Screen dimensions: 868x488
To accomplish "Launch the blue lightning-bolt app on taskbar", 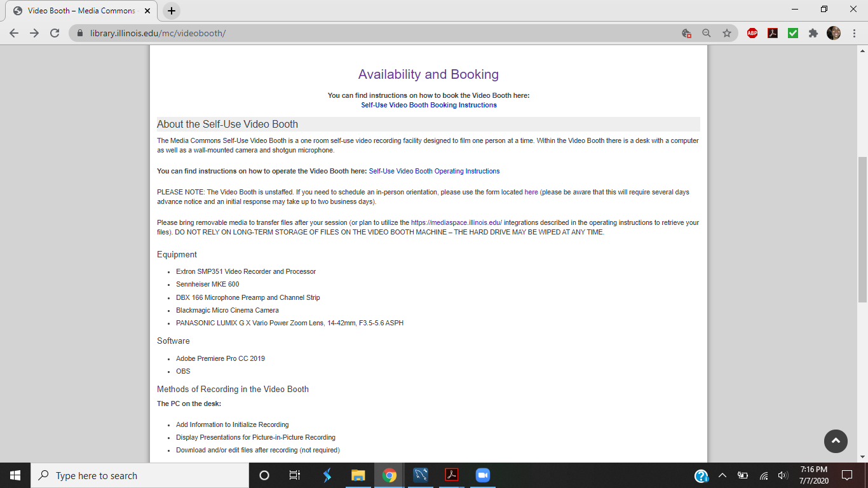I will click(x=327, y=475).
